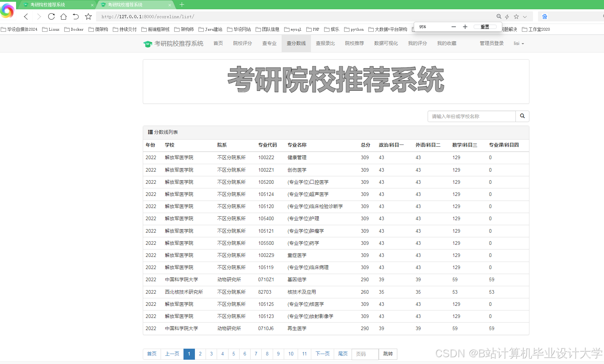Screen dimensions: 604x364
Task: Click the magnifier icon beside the search box
Action: coord(522,116)
